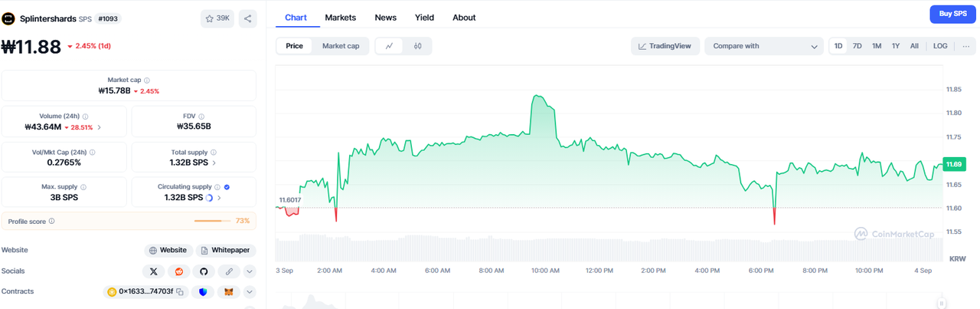980x309 pixels.
Task: Open the X (Twitter) social link
Action: (154, 271)
